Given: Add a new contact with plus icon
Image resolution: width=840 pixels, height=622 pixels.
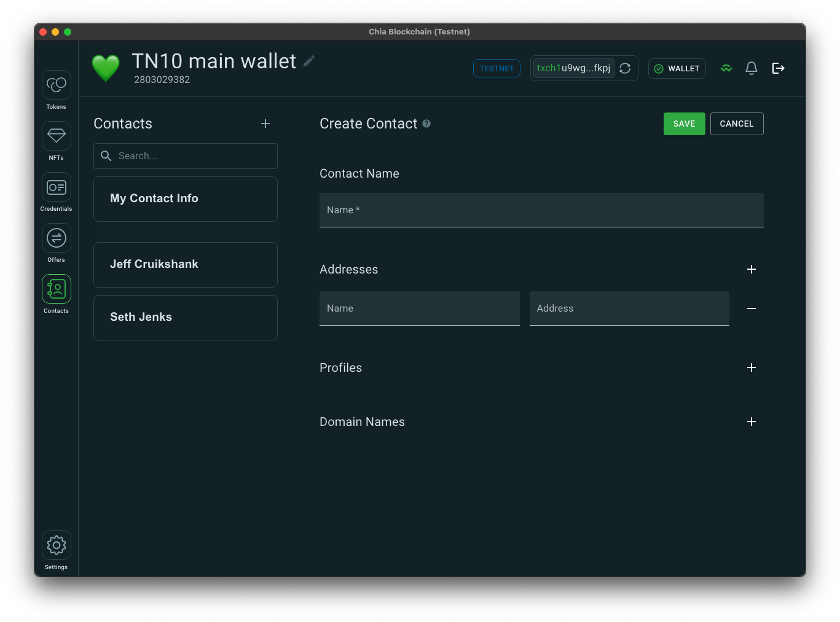Looking at the screenshot, I should 265,124.
